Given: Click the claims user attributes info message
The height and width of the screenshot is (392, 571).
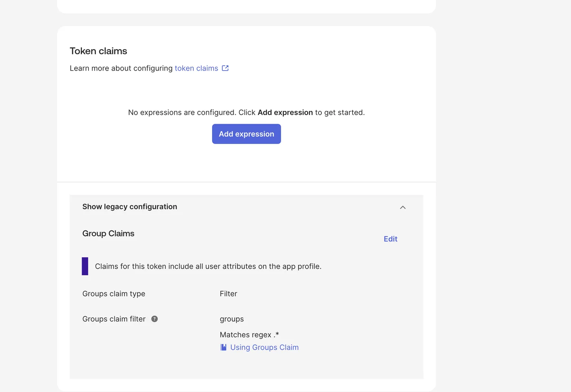Looking at the screenshot, I should coord(208,266).
